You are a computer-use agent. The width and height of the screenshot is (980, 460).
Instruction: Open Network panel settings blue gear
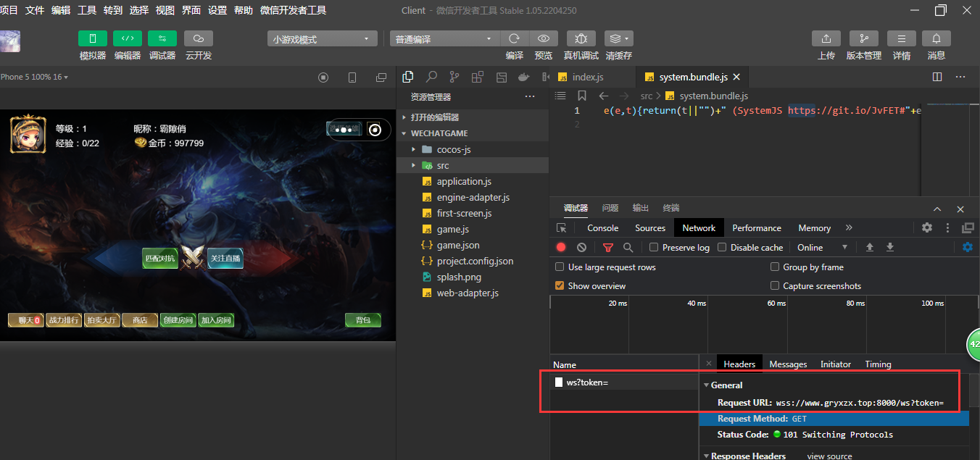click(968, 247)
